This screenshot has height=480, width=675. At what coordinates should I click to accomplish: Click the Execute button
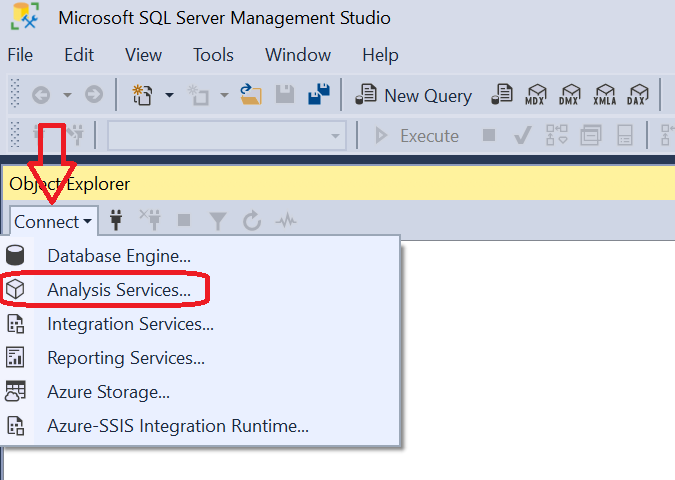pyautogui.click(x=417, y=136)
